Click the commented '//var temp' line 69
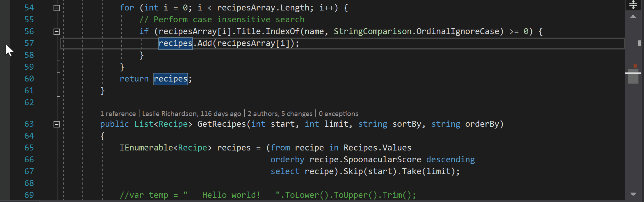 (268, 195)
